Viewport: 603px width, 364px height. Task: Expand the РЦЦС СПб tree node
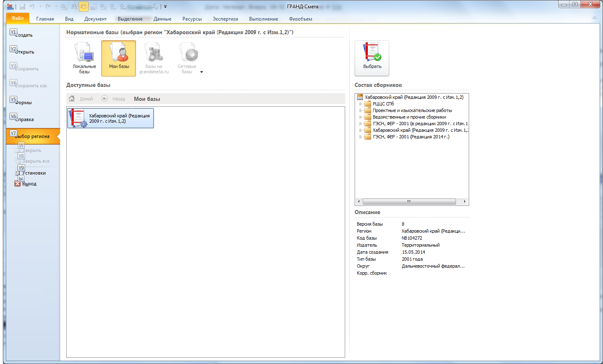tap(360, 104)
